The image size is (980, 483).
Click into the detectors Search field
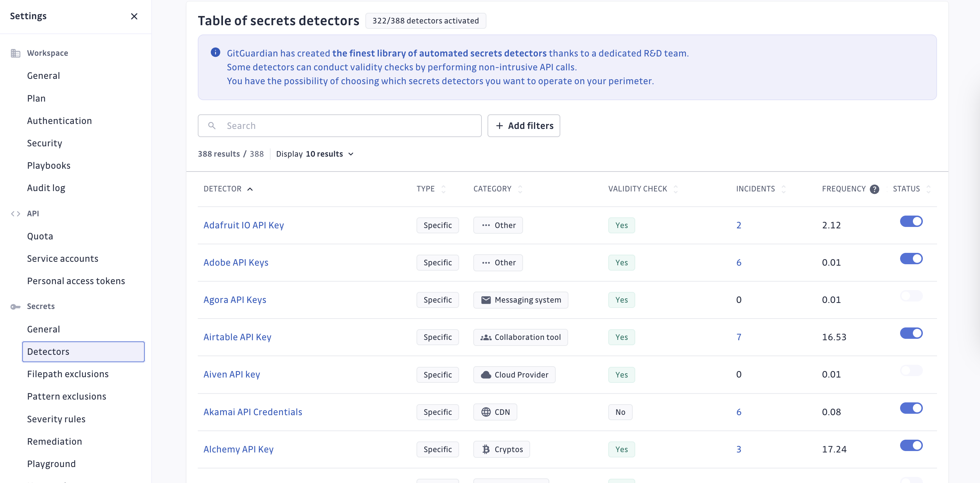[x=339, y=126]
